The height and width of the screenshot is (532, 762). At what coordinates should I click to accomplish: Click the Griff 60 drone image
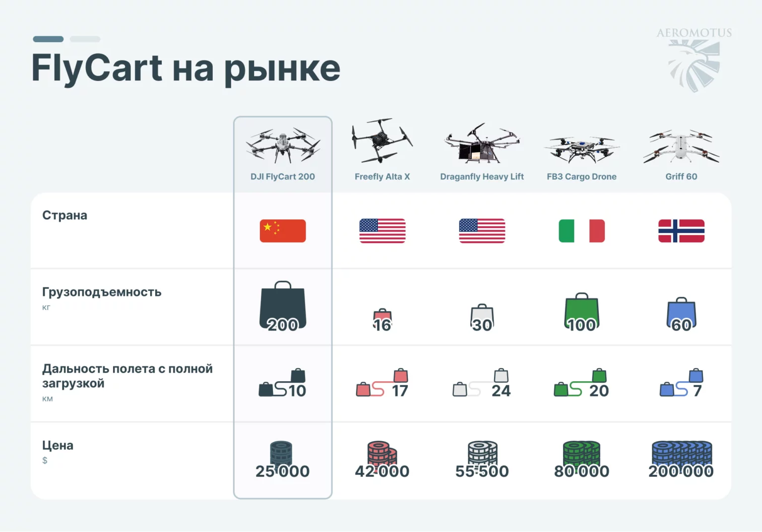tap(681, 146)
